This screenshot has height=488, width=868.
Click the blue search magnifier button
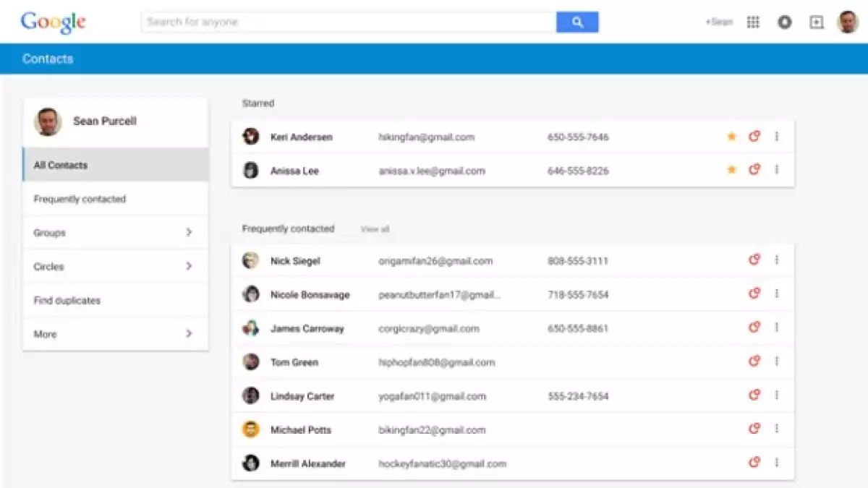click(577, 22)
